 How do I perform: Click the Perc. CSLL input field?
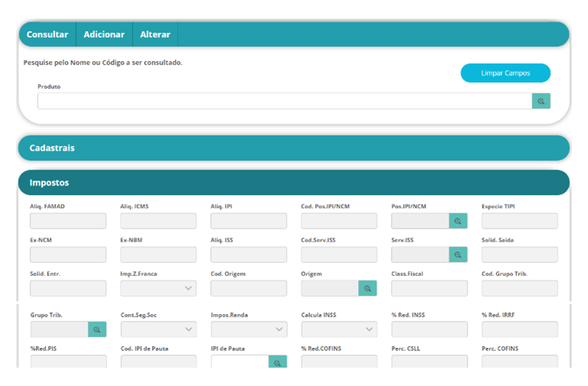430,362
